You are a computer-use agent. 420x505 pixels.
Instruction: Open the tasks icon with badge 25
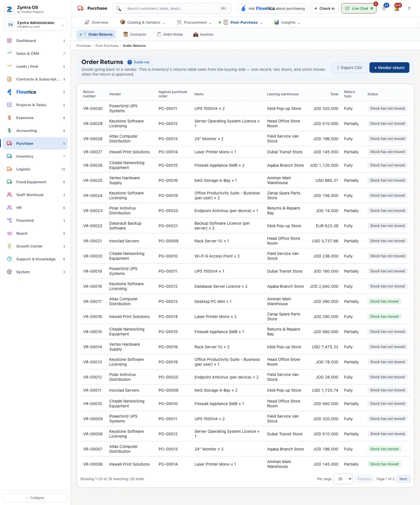click(x=384, y=8)
